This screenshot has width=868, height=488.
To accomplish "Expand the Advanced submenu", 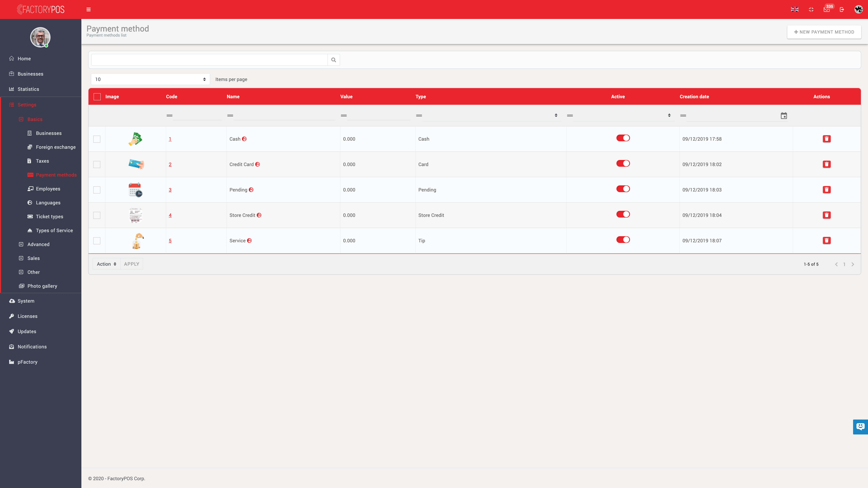I will coord(38,245).
